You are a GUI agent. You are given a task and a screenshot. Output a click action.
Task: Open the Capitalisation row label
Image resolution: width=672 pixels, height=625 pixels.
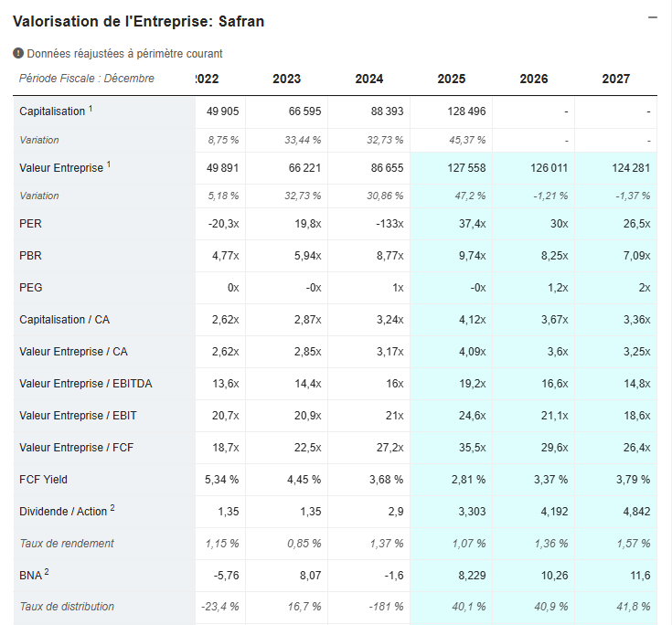click(53, 111)
